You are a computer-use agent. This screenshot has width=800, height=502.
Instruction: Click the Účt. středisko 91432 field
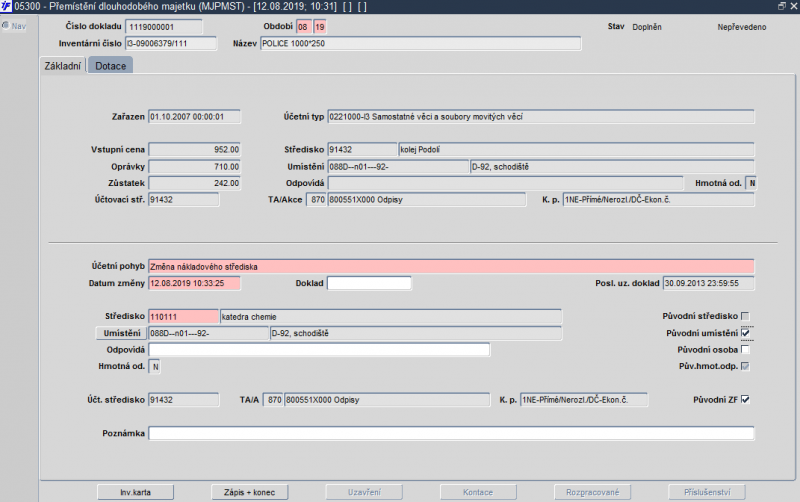point(184,399)
